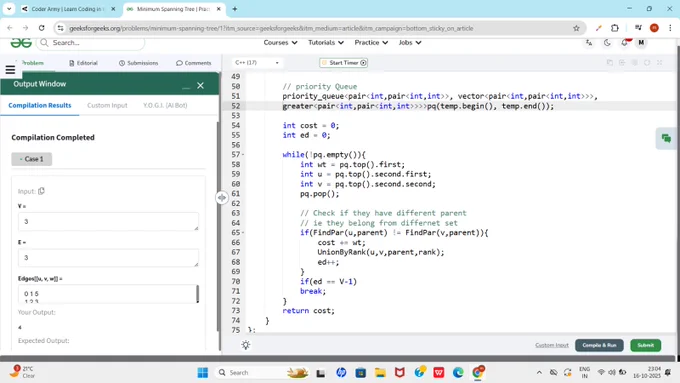Click the Compile & Run button
Viewport: 680px width, 383px height.
[599, 345]
